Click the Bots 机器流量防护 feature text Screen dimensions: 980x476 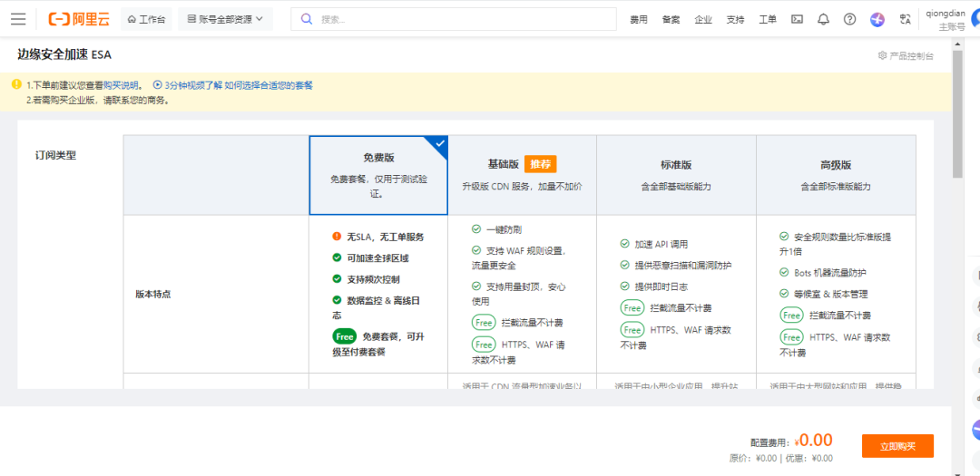tap(830, 273)
